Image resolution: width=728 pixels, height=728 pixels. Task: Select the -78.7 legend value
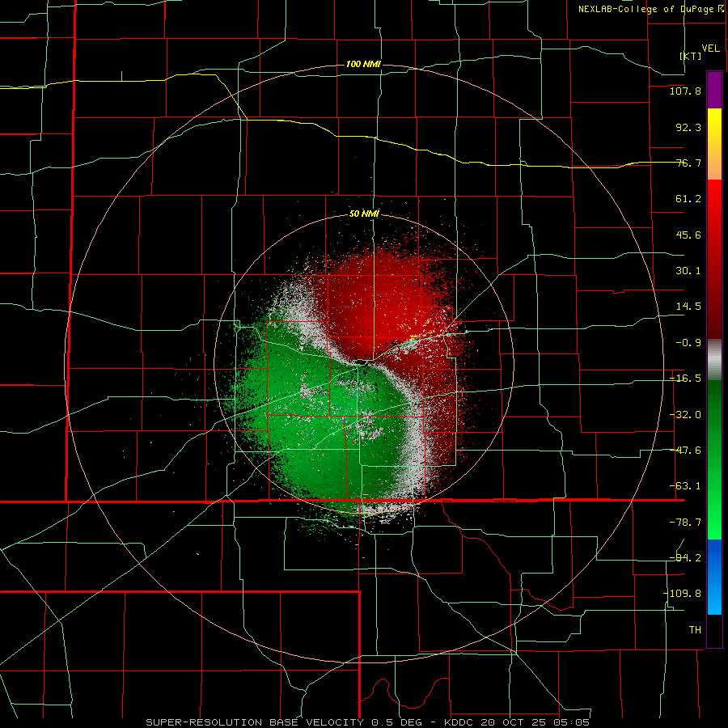[x=685, y=523]
